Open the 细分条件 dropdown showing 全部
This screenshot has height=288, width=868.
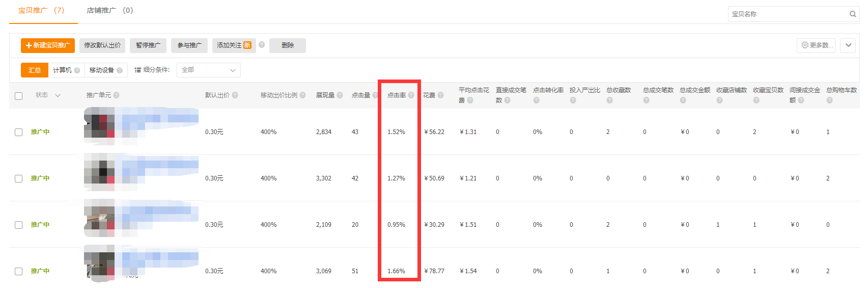pyautogui.click(x=208, y=70)
